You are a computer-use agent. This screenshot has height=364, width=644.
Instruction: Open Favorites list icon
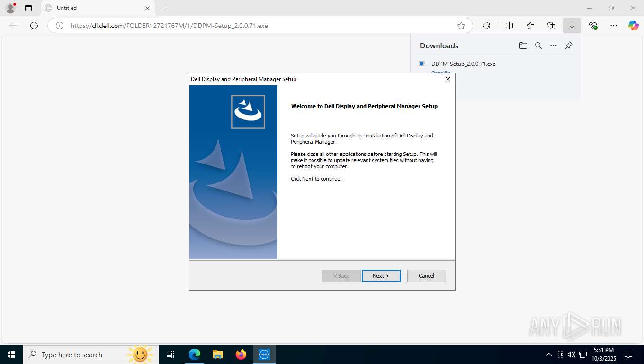(530, 26)
